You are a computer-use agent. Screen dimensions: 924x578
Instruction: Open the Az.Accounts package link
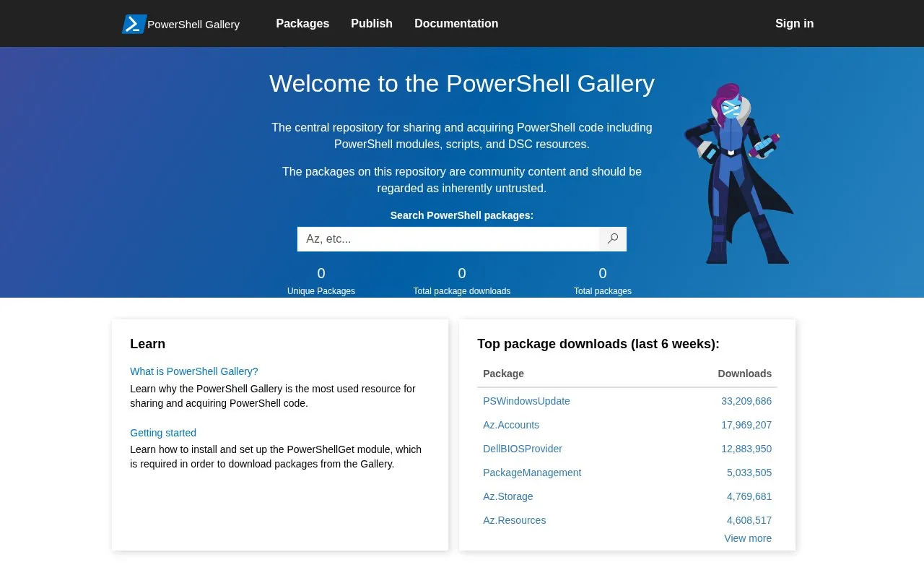pos(511,425)
